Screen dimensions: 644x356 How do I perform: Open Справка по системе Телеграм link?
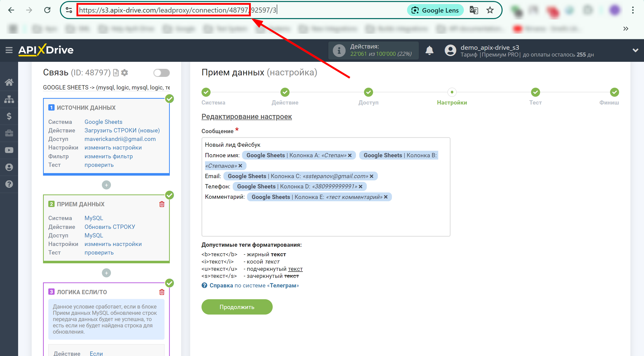tap(254, 285)
